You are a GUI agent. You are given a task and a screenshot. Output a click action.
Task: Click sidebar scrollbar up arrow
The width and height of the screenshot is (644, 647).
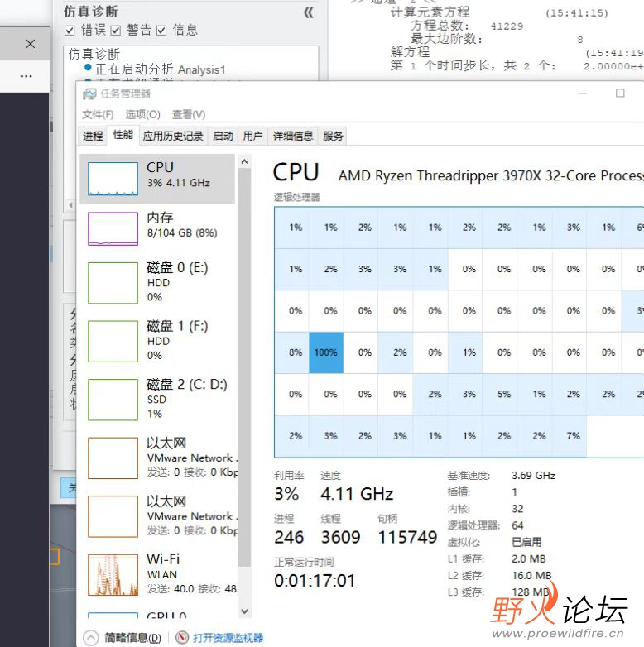[244, 162]
